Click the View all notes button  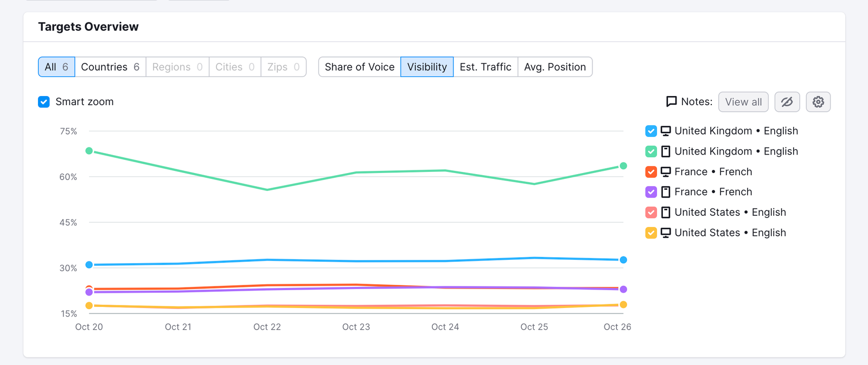(743, 102)
